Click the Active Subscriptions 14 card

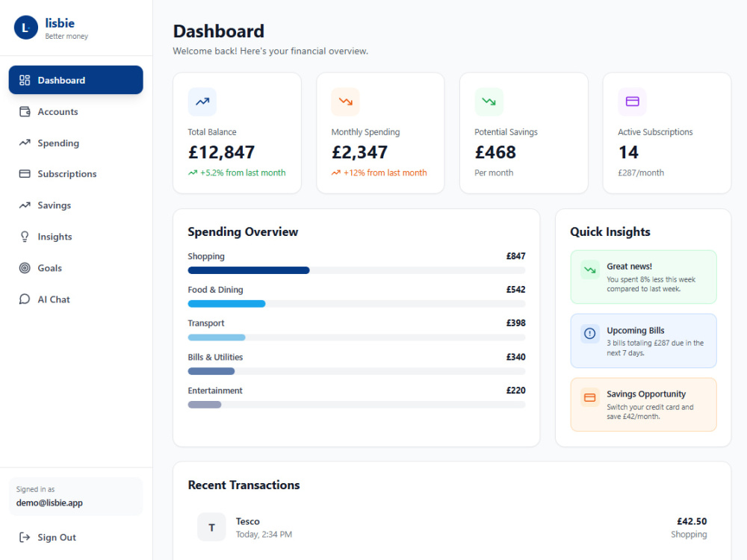click(667, 134)
